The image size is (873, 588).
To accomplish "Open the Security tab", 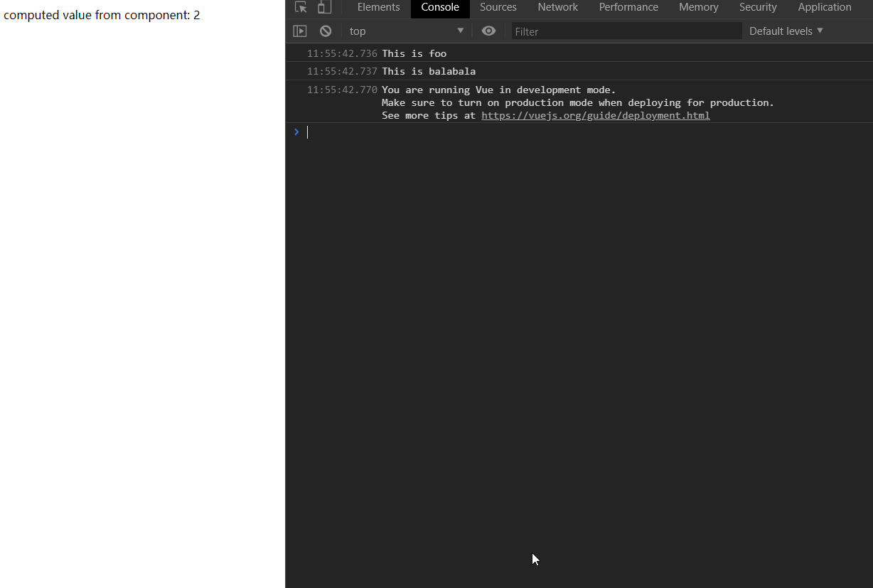I will [758, 7].
